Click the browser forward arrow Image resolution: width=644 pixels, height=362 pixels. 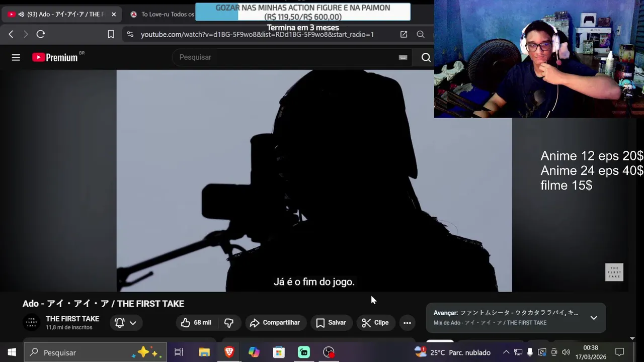click(26, 34)
